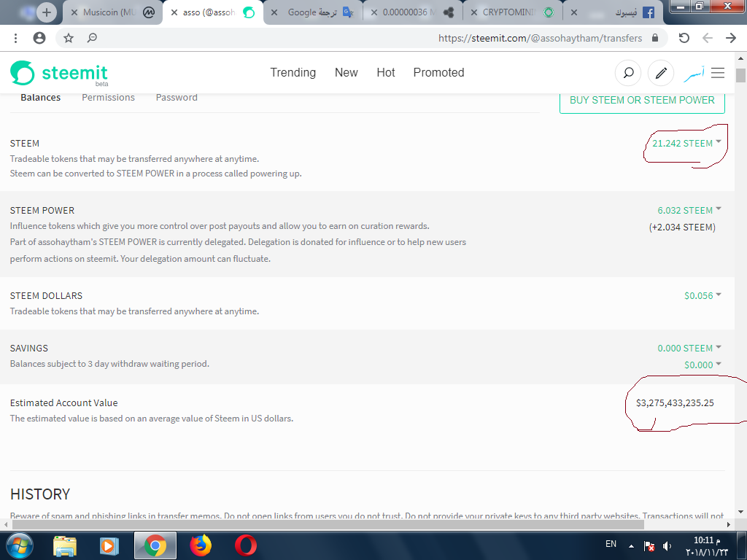The height and width of the screenshot is (560, 747).
Task: Launch media player from taskbar
Action: tap(109, 545)
